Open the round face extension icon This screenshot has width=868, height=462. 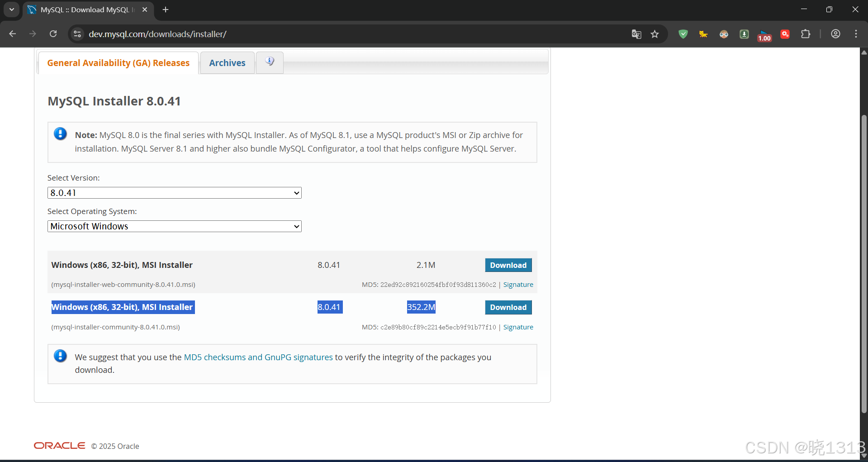(x=724, y=34)
